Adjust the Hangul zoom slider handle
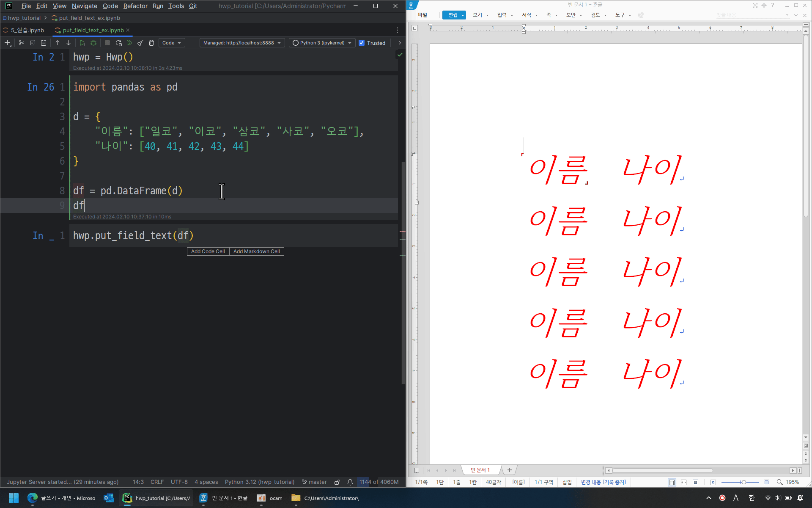Image resolution: width=812 pixels, height=508 pixels. click(743, 482)
